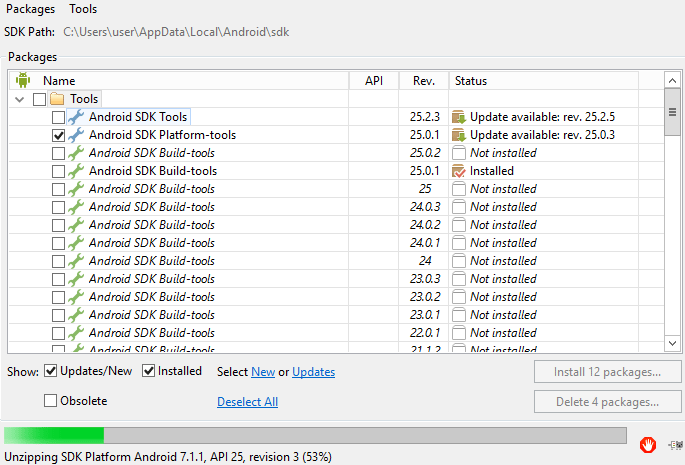Click wrench icon of Build-tools rev 25
Screen dimensions: 685x465
click(76, 189)
